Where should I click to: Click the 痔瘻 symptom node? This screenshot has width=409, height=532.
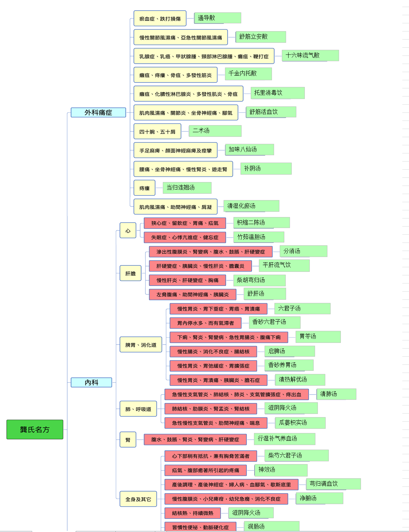tap(144, 188)
